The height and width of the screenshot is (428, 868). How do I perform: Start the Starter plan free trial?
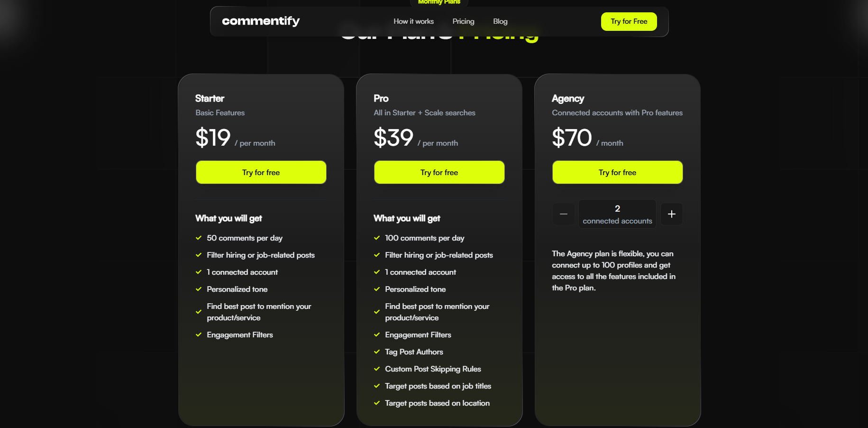point(261,172)
